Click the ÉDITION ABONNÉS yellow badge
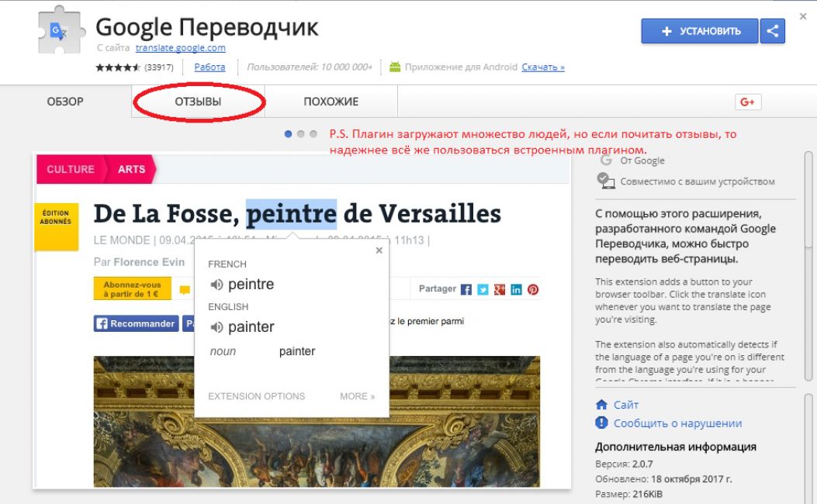This screenshot has width=817, height=504. (x=57, y=227)
